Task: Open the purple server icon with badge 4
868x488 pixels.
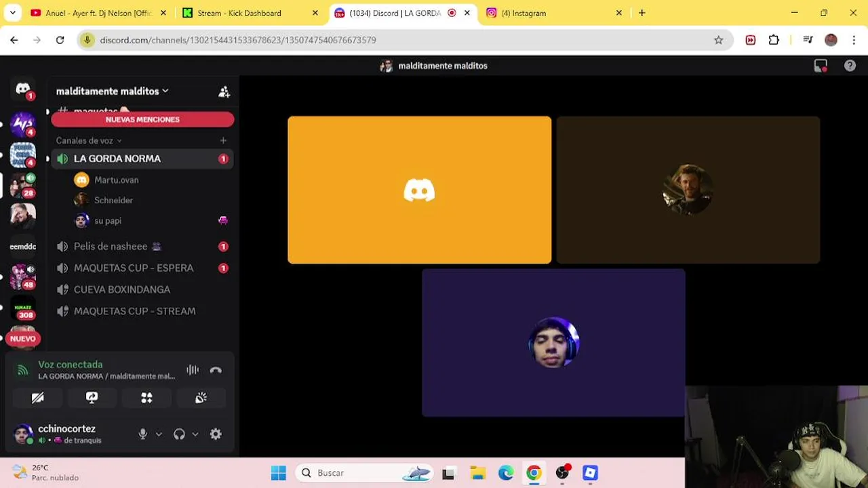Action: pos(23,125)
